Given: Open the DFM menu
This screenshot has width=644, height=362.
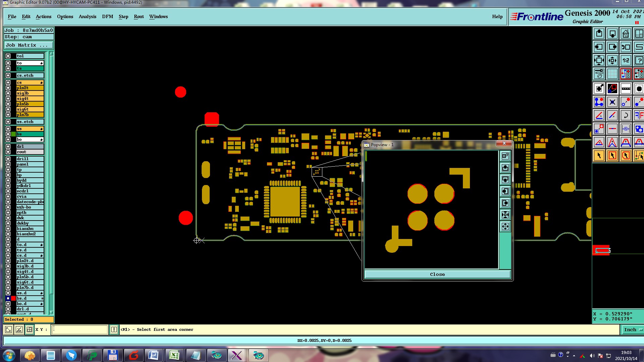Looking at the screenshot, I should click(x=107, y=17).
